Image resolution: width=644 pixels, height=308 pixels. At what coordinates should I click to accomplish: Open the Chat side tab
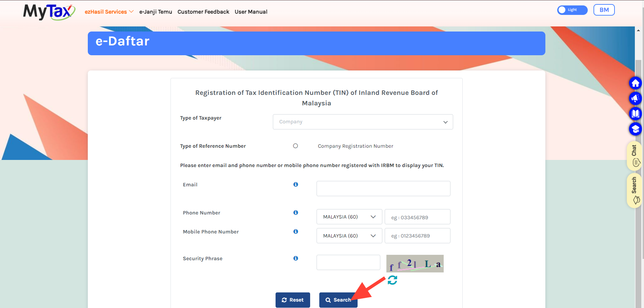(x=634, y=156)
